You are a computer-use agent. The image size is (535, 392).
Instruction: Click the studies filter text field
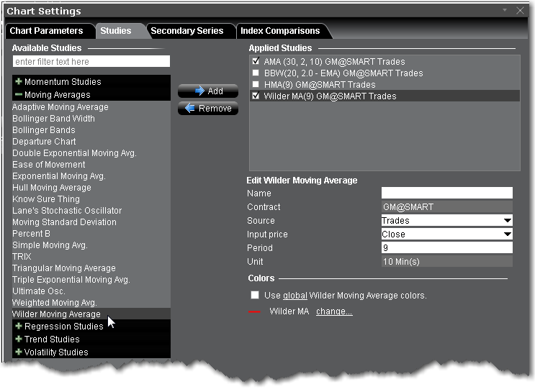click(x=91, y=62)
